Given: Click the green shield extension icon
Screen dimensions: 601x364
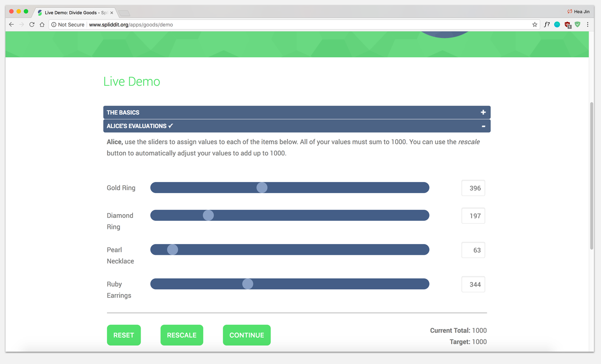Looking at the screenshot, I should coord(578,24).
